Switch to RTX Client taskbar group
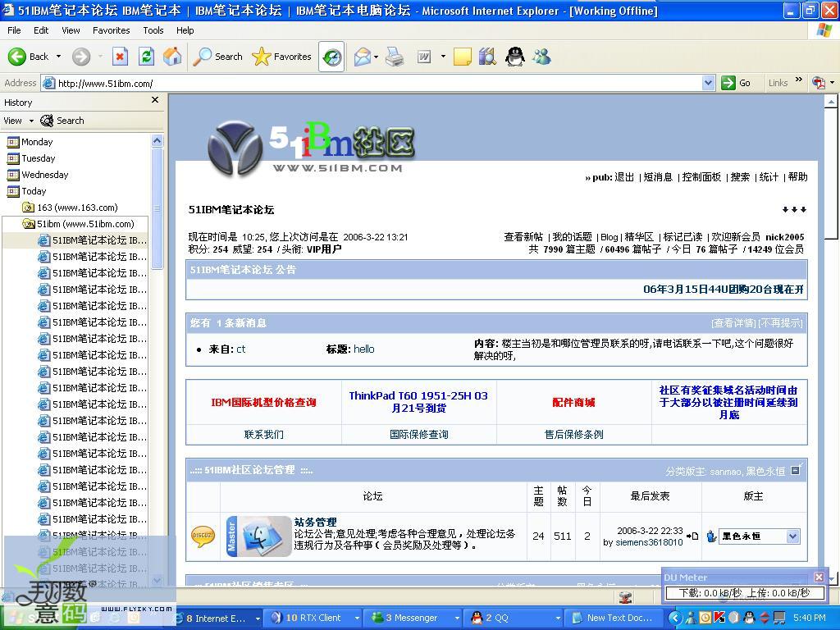840x630 pixels. [314, 618]
